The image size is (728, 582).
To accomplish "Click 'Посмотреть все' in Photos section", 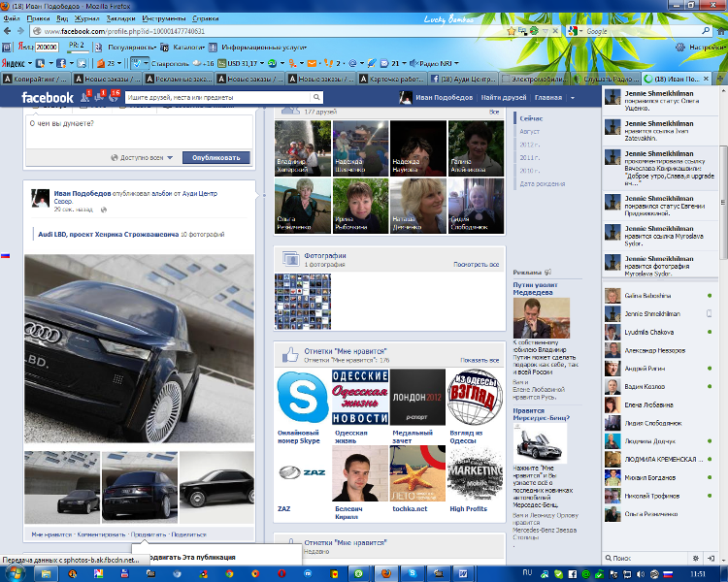I will [476, 264].
